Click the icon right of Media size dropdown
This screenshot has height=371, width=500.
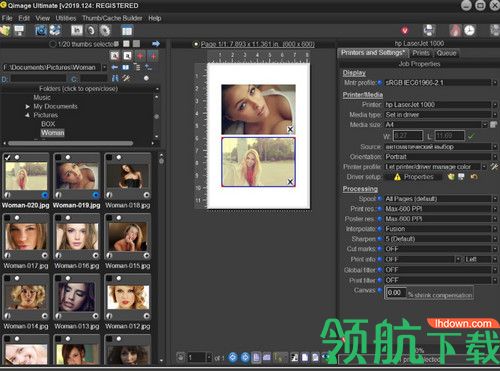tap(494, 125)
